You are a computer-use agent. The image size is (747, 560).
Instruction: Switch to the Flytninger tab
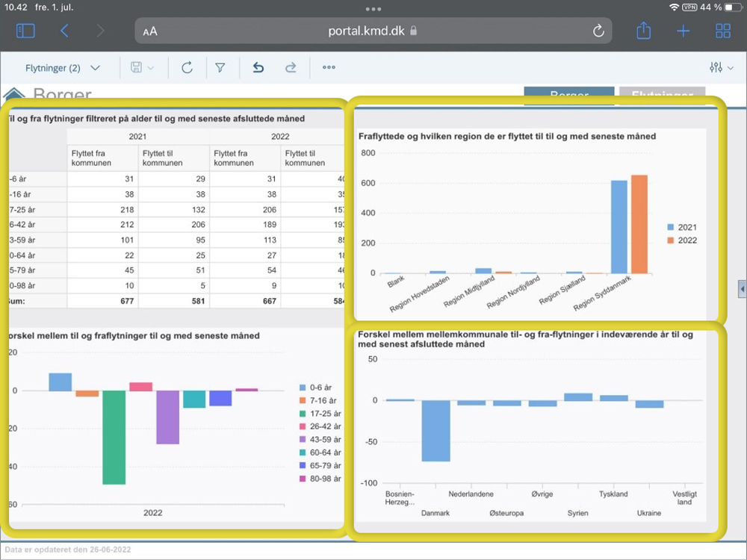(661, 96)
